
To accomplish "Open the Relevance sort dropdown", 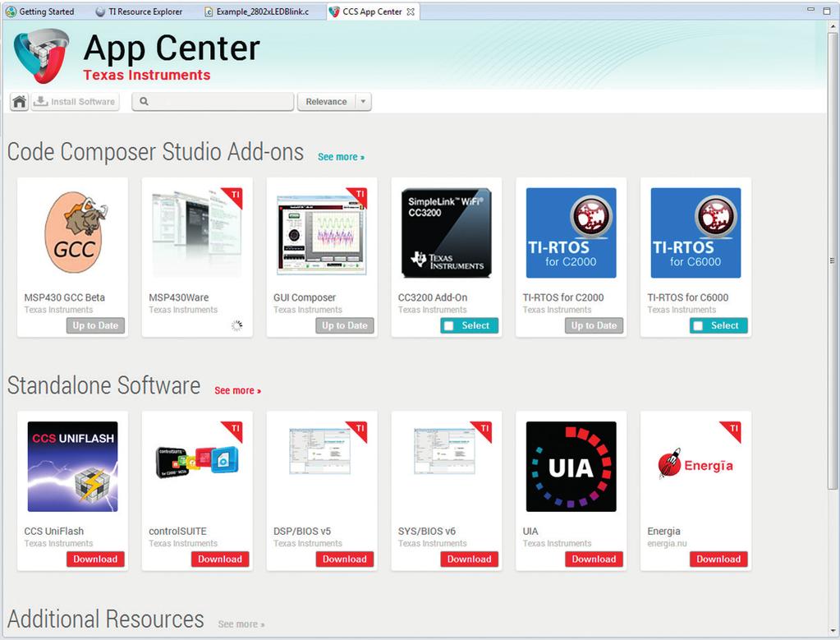I will [333, 101].
